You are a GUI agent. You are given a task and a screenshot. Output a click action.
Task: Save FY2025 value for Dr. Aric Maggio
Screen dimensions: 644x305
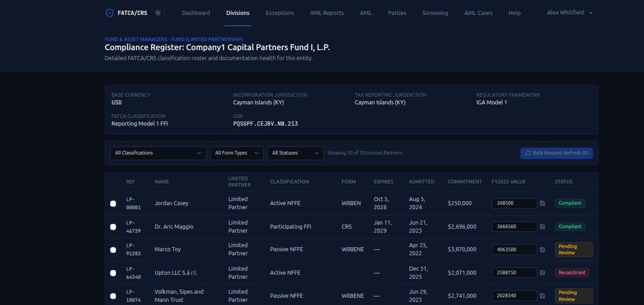tap(542, 227)
